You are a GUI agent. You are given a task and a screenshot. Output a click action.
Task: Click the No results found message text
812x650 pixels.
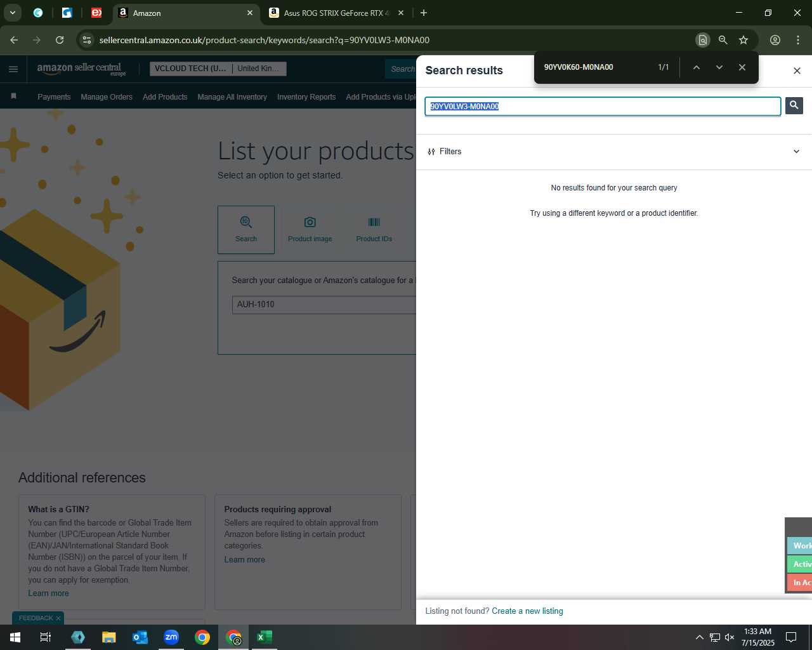pos(614,188)
